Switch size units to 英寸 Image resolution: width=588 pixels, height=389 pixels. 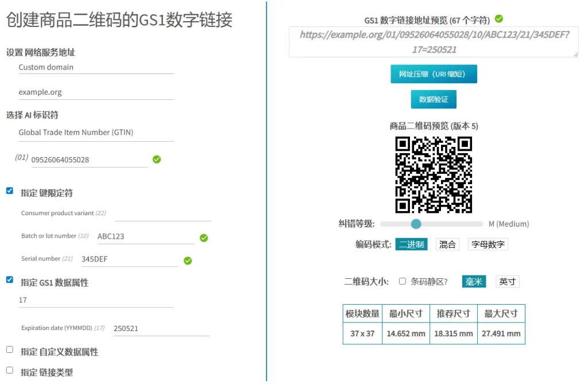(507, 282)
